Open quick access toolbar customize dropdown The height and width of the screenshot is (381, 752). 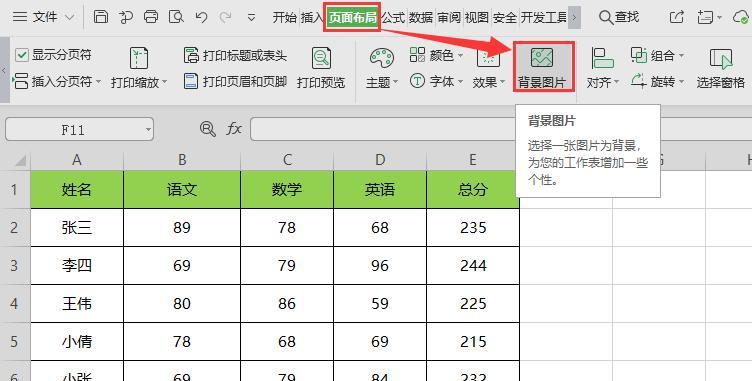pos(251,18)
